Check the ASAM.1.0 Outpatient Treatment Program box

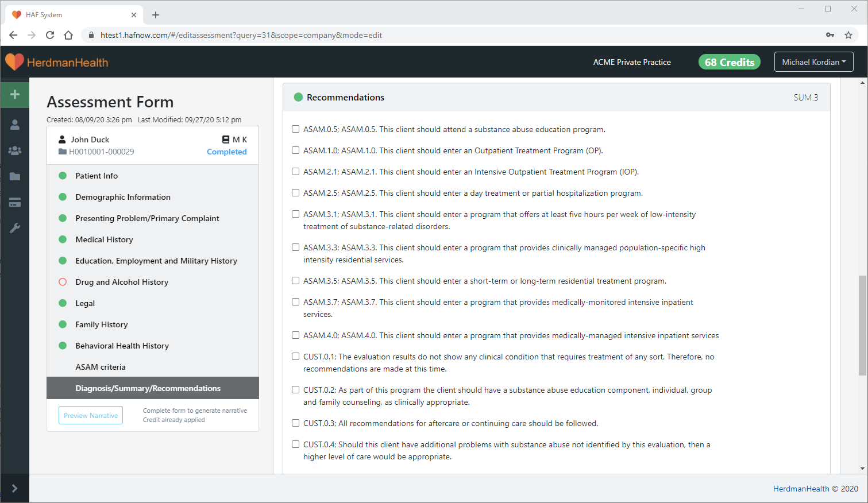pos(295,150)
